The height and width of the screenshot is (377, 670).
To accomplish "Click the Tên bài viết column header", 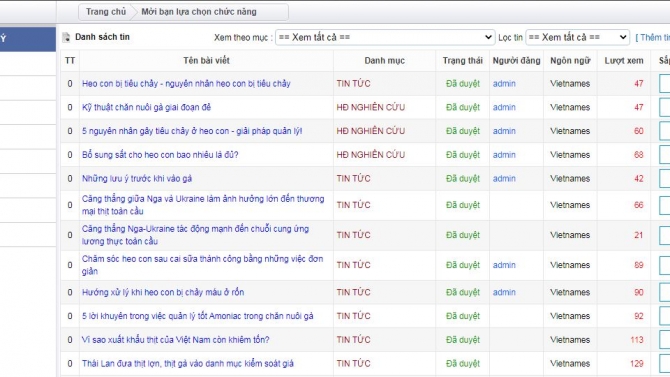I will point(206,61).
